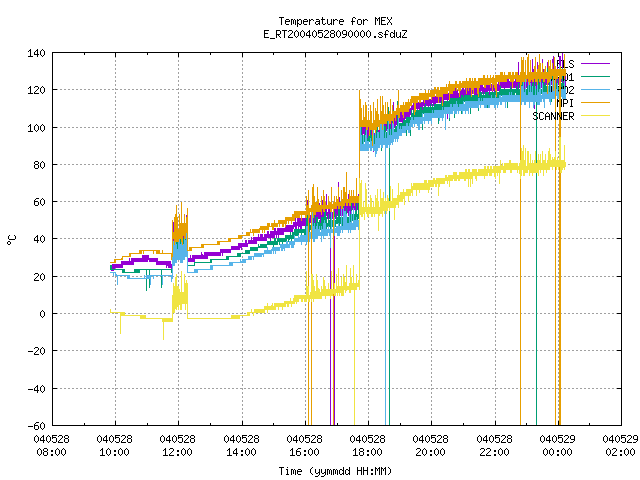Click the "02:00" x-axis time label
Image resolution: width=640 pixels, height=480 pixels.
pos(620,452)
